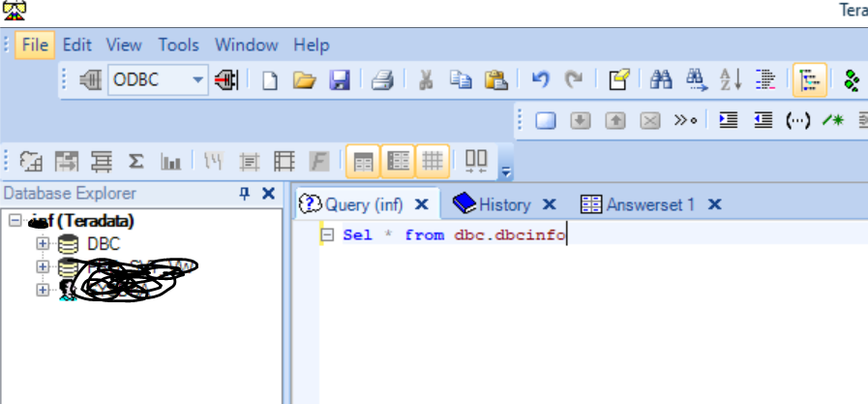Save the query using the floppy icon
The height and width of the screenshot is (404, 868).
pyautogui.click(x=340, y=80)
